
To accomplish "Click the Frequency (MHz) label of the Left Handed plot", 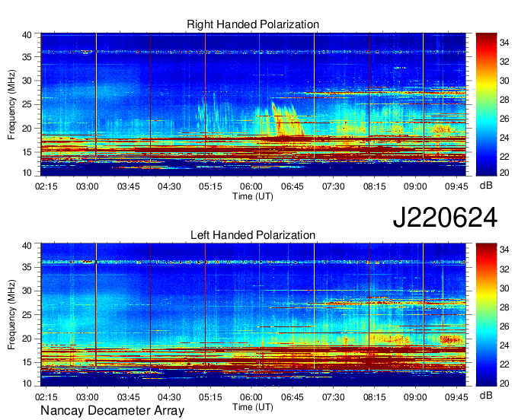I will (11, 315).
